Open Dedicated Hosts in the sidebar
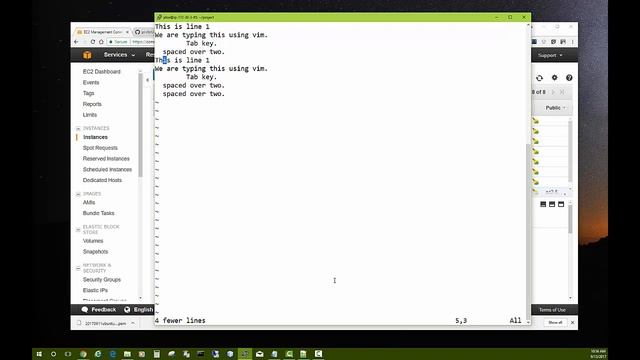640x360 pixels. [102, 180]
